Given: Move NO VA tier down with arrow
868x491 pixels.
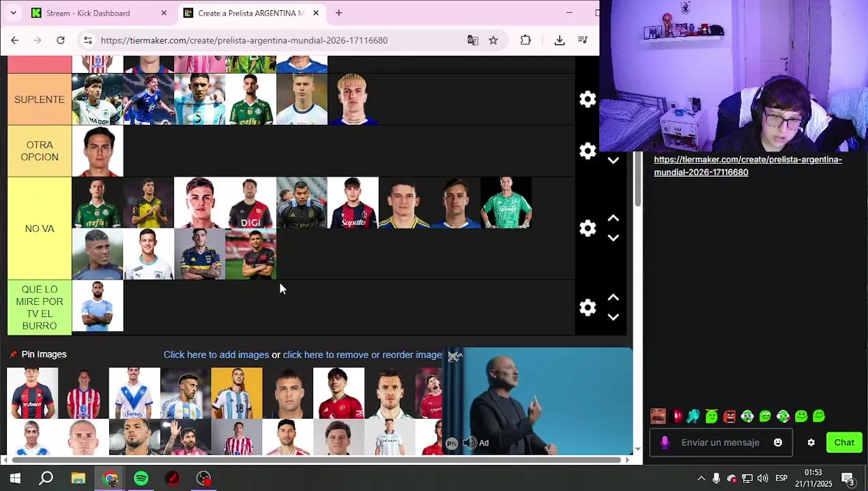Looking at the screenshot, I should tap(613, 238).
